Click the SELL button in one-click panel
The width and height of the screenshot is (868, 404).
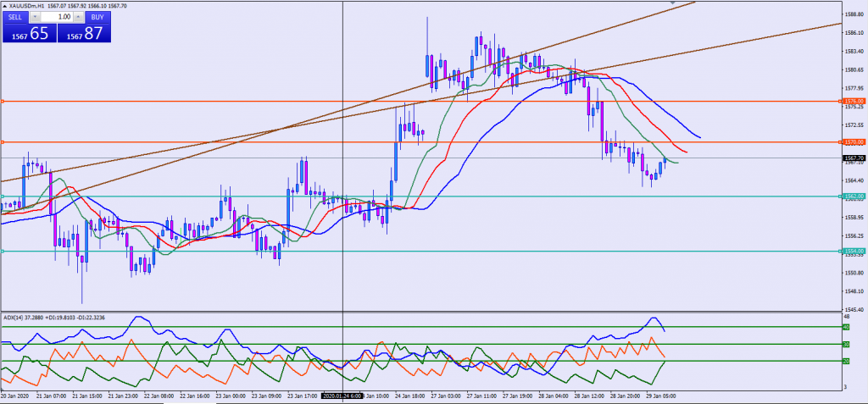(15, 17)
